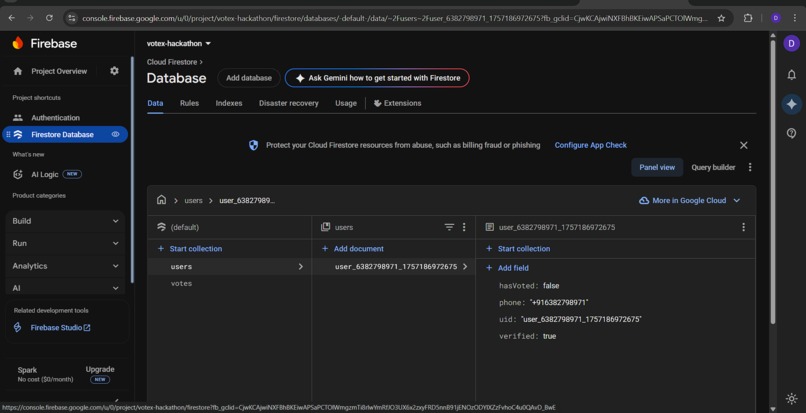Click Ask Gemini how to get started
This screenshot has height=413, width=806.
(x=377, y=78)
